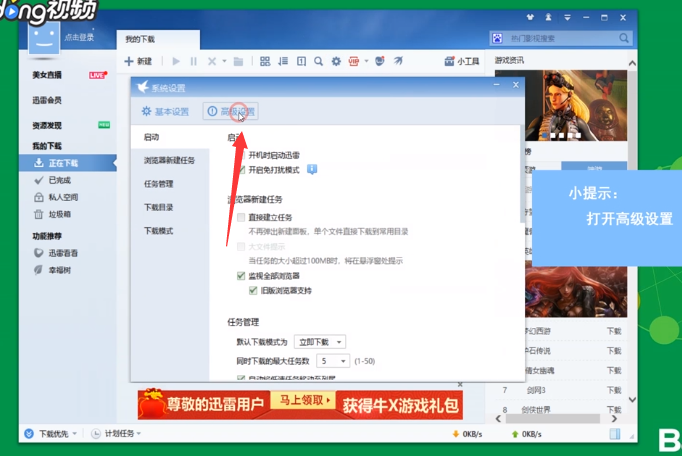Screen dimensions: 682x456
Task: Switch to the 我的下载 tab
Action: pos(158,40)
